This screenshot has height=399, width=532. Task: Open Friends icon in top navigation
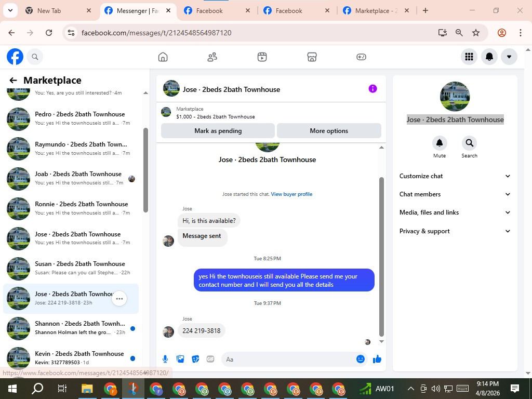coord(212,57)
